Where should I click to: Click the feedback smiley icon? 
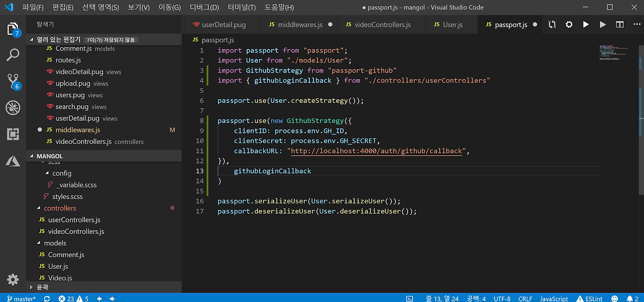(x=613, y=298)
